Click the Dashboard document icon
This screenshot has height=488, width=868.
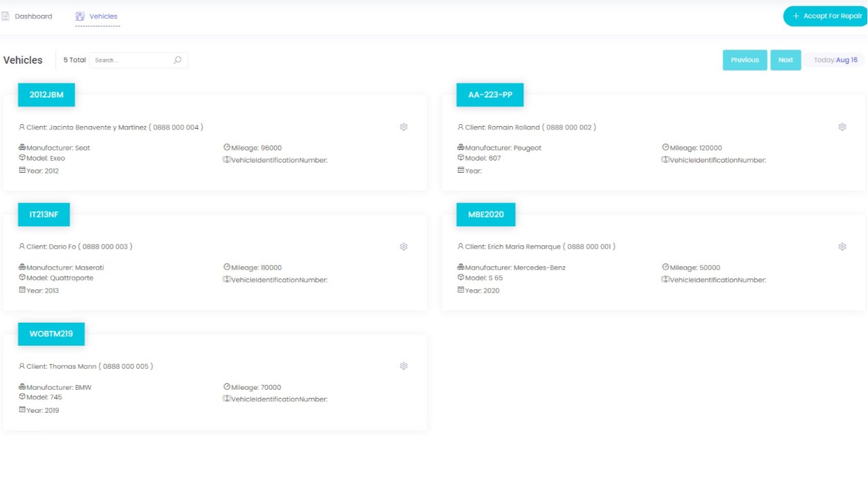click(x=5, y=16)
